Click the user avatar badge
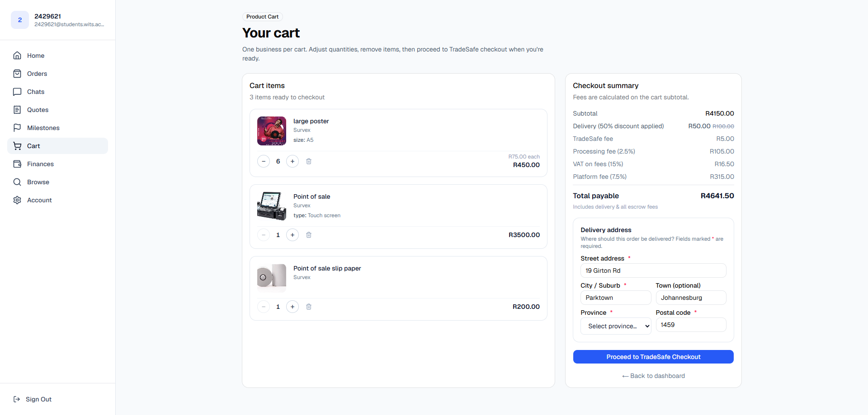This screenshot has height=415, width=868. (x=20, y=20)
